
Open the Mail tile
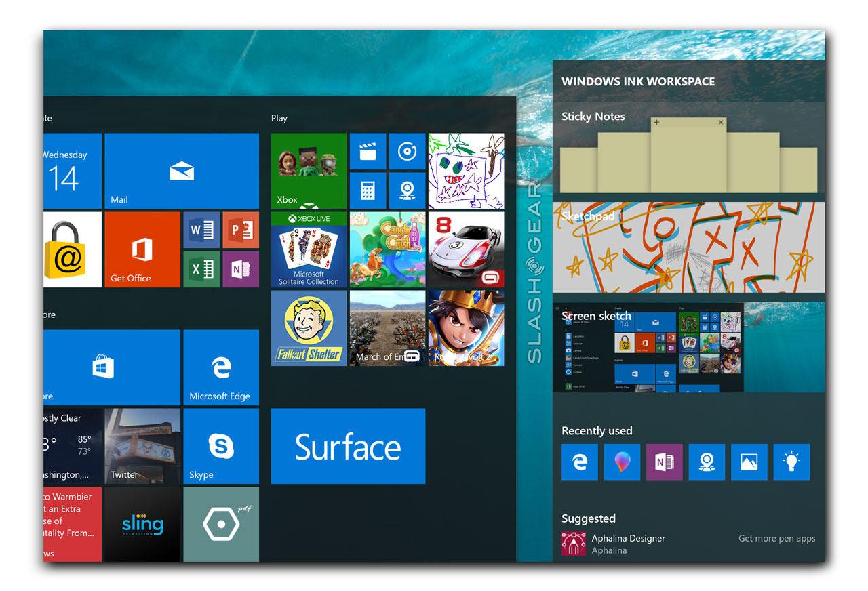[x=182, y=171]
